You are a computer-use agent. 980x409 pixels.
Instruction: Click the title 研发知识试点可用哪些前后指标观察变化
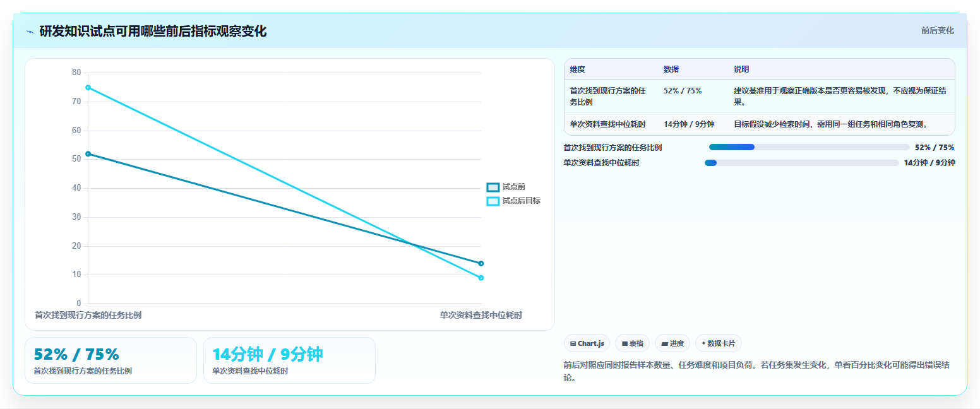(x=153, y=32)
